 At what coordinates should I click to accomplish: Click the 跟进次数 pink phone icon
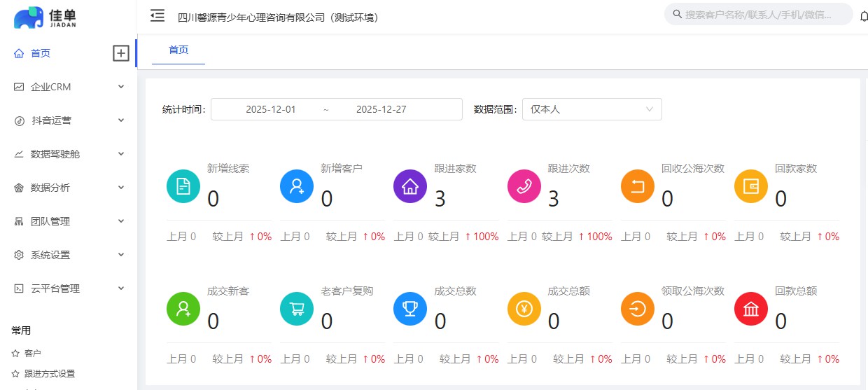pos(524,186)
